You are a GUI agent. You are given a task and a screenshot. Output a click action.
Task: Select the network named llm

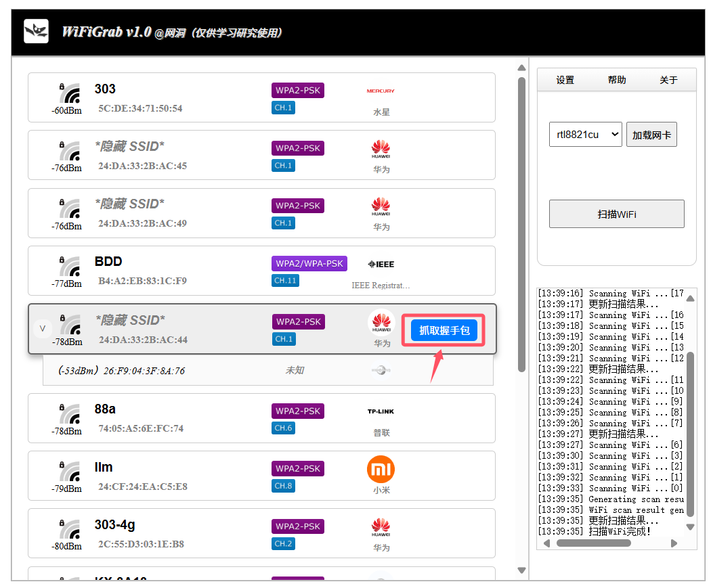(x=261, y=476)
